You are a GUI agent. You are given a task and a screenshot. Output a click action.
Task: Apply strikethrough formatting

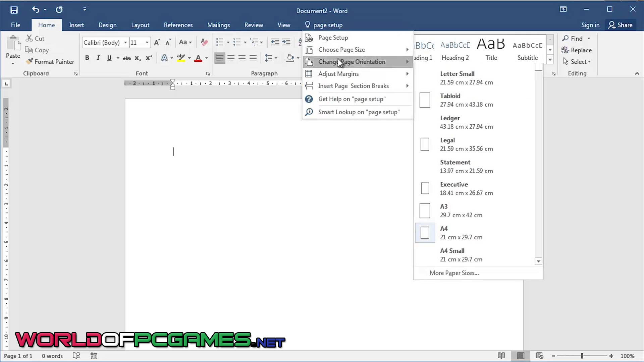127,58
